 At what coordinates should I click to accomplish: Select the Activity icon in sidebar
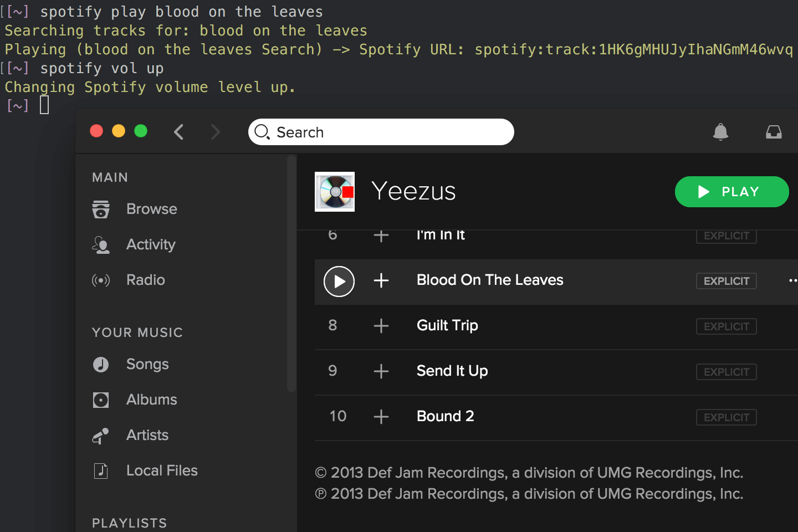(x=101, y=244)
